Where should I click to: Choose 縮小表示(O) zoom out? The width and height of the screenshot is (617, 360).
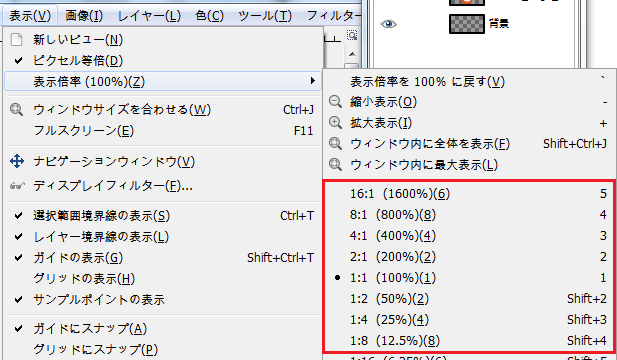pos(469,102)
